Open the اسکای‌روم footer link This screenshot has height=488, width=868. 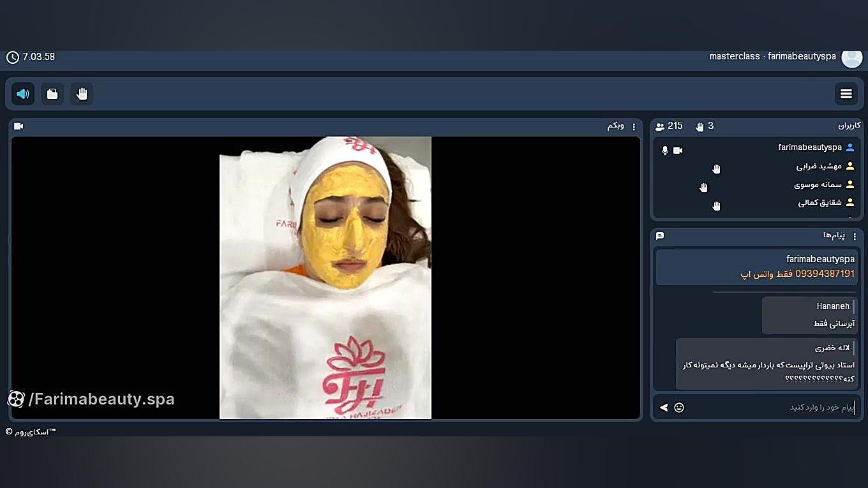[x=31, y=432]
